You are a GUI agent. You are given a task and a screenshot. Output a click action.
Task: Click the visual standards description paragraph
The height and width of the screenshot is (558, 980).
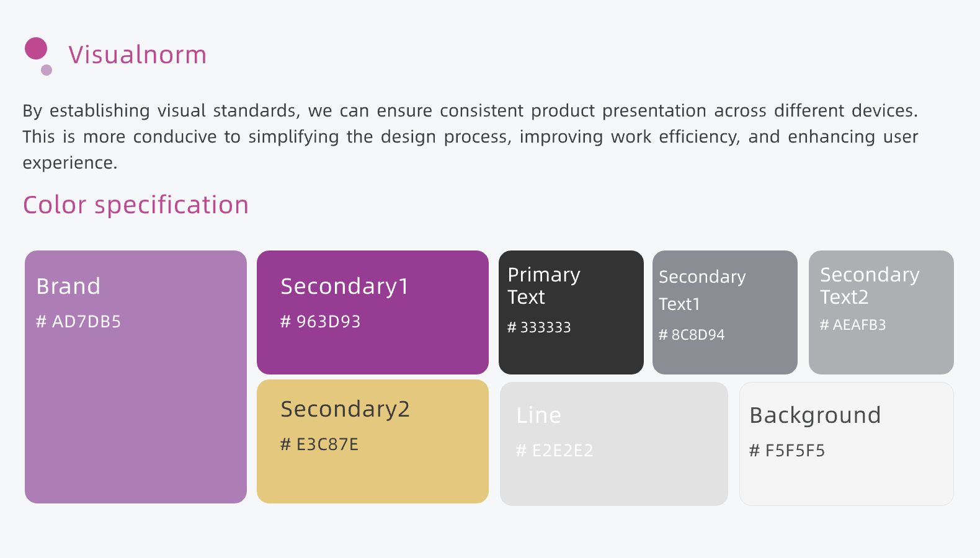click(x=470, y=136)
